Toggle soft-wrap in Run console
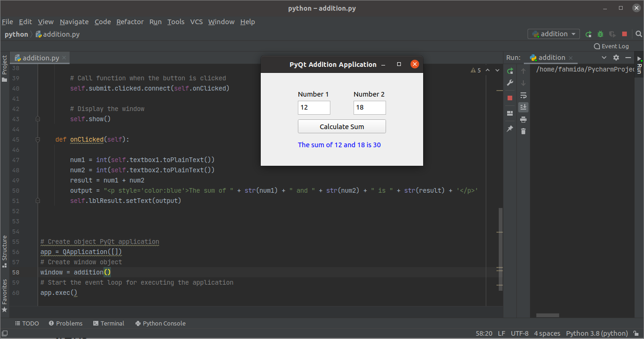The image size is (644, 339). [x=523, y=95]
